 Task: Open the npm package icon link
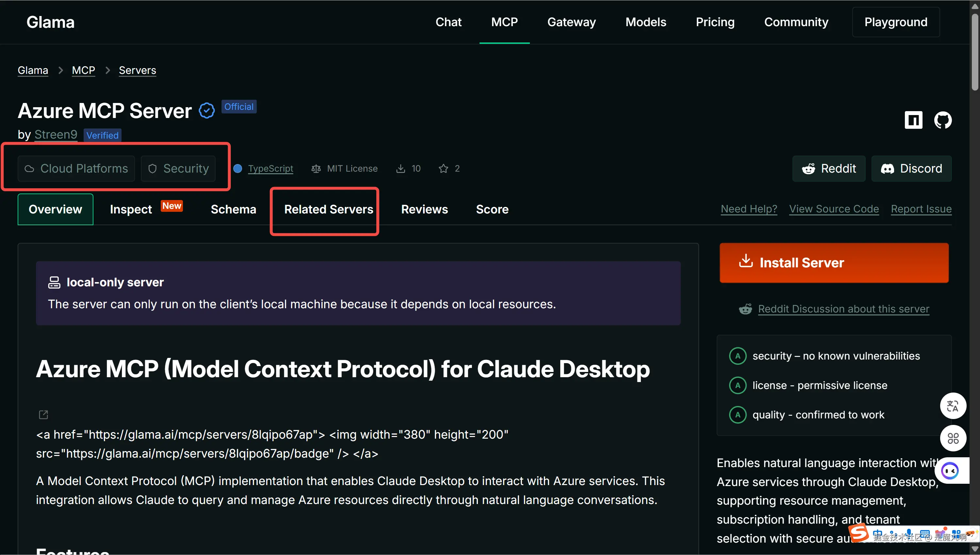(x=913, y=120)
